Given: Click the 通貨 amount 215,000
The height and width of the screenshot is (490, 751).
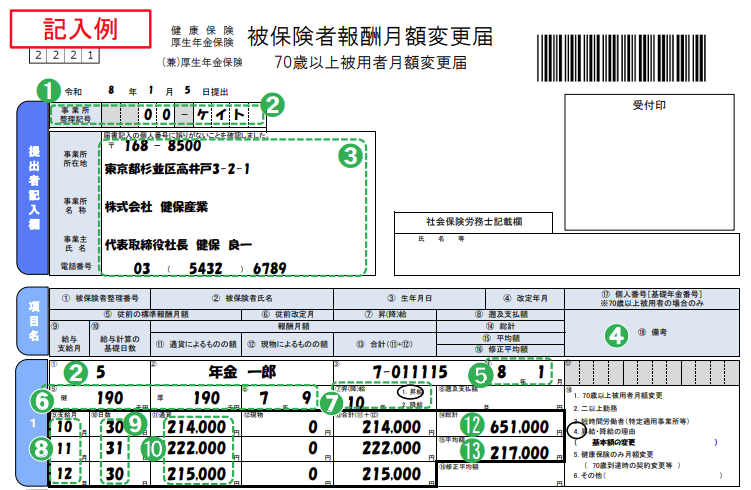Looking at the screenshot, I should point(196,474).
